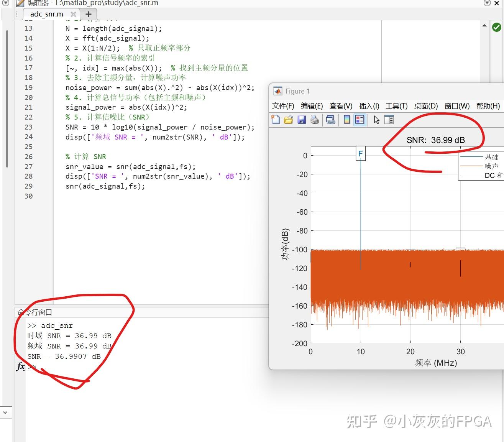This screenshot has height=442, width=504.
Task: Toggle the Edit Plot arrow tool
Action: point(376,120)
